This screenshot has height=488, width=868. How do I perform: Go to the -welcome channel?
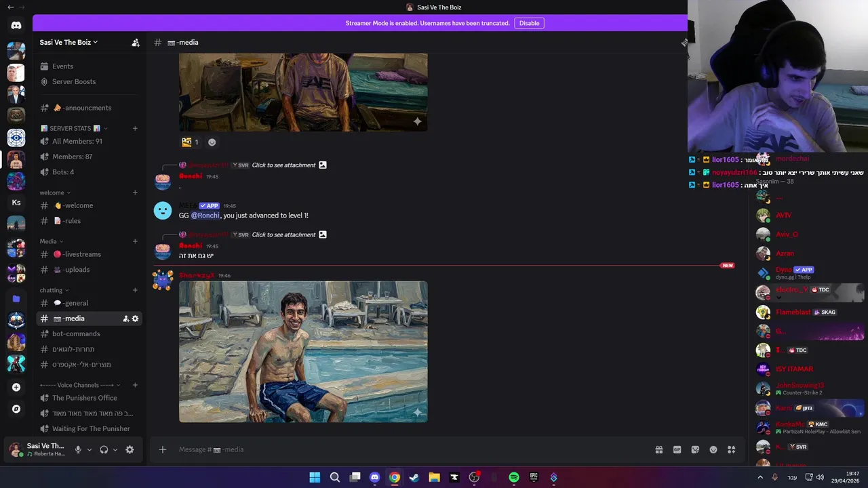point(89,205)
